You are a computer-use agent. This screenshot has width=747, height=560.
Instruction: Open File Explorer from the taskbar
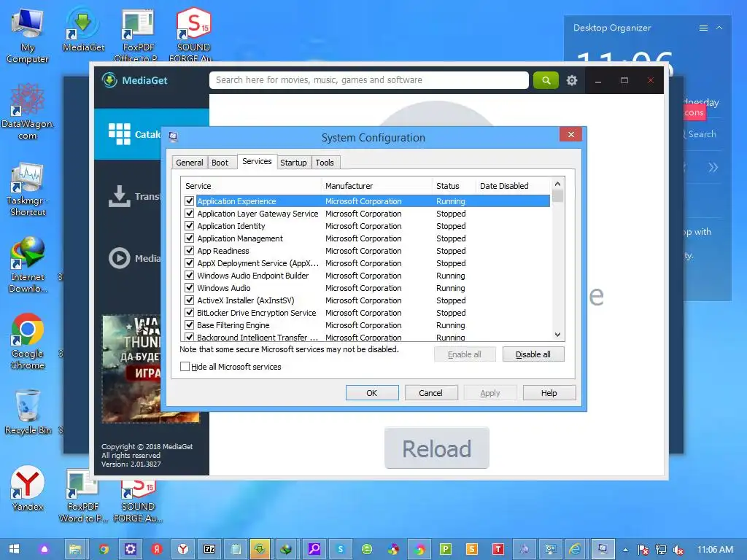pos(75,549)
